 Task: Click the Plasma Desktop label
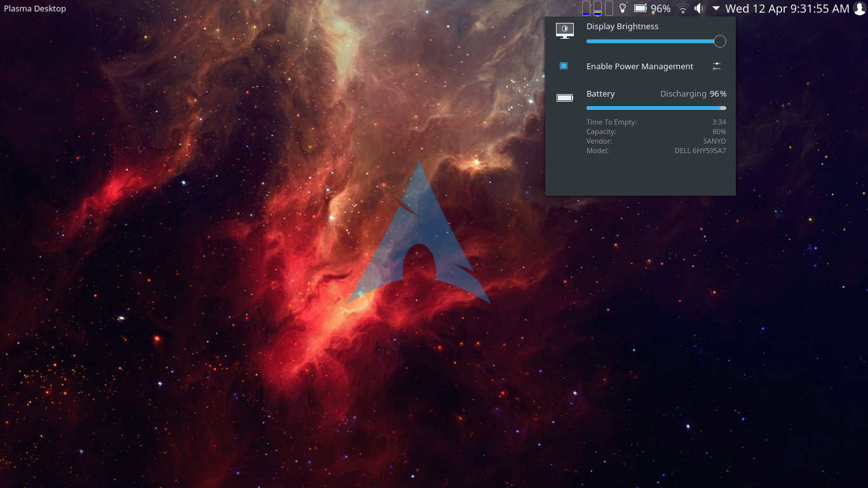coord(35,8)
